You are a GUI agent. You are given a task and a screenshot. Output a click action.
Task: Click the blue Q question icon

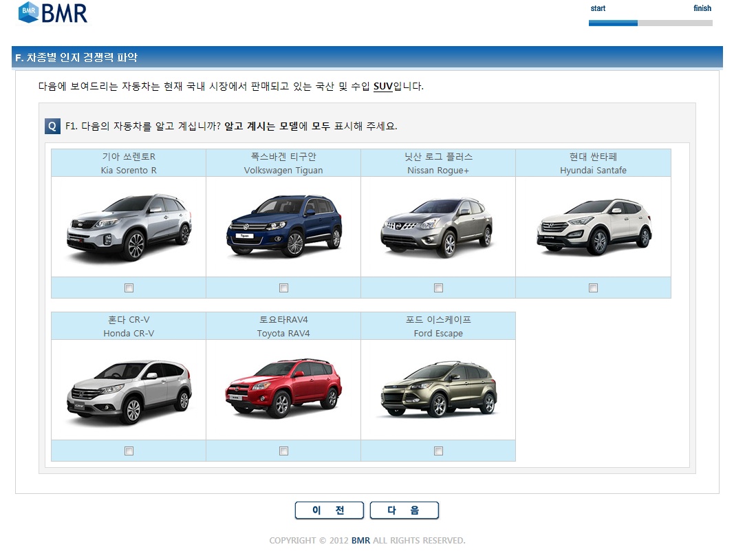(53, 127)
